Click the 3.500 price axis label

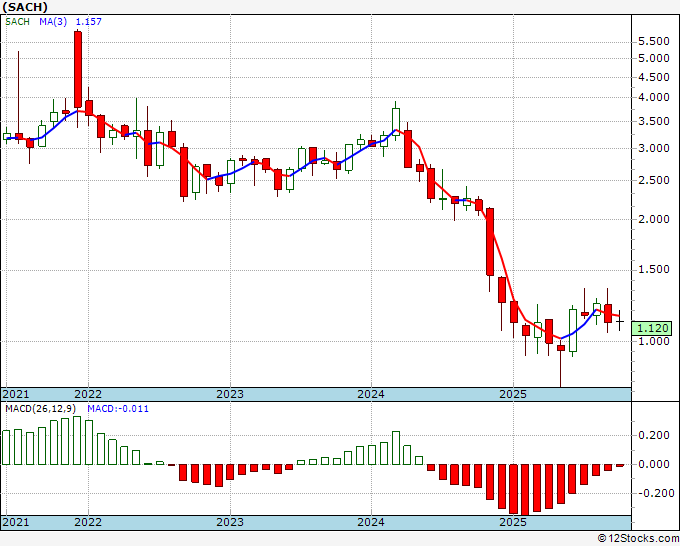tap(654, 121)
